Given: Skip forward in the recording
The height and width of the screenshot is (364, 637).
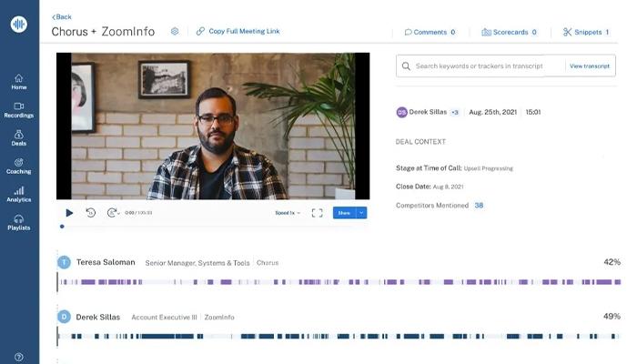Looking at the screenshot, I should [112, 212].
